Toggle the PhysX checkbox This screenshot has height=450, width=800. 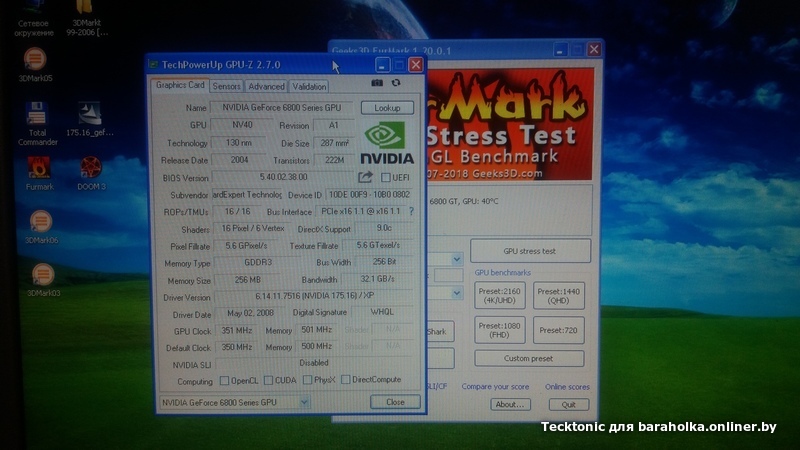(x=307, y=380)
